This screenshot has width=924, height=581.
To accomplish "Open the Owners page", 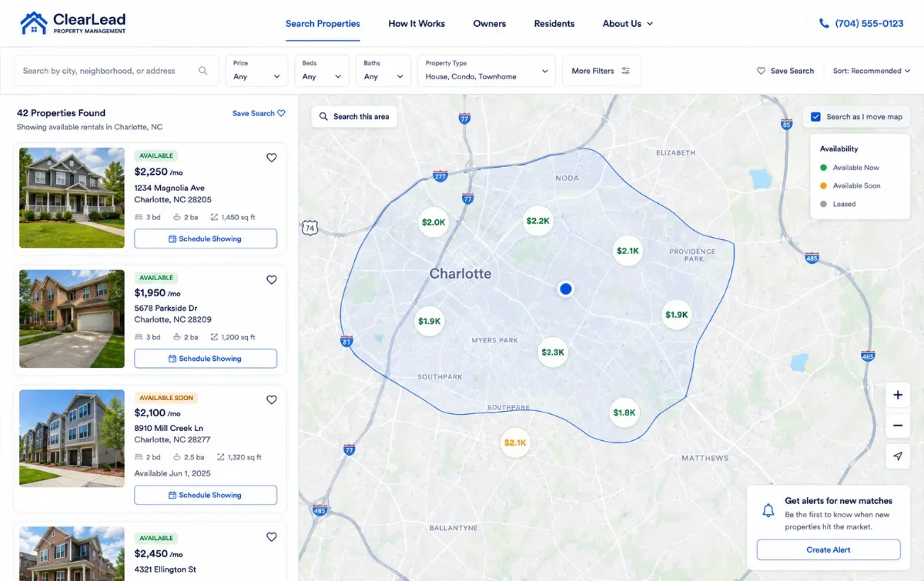I will [490, 24].
